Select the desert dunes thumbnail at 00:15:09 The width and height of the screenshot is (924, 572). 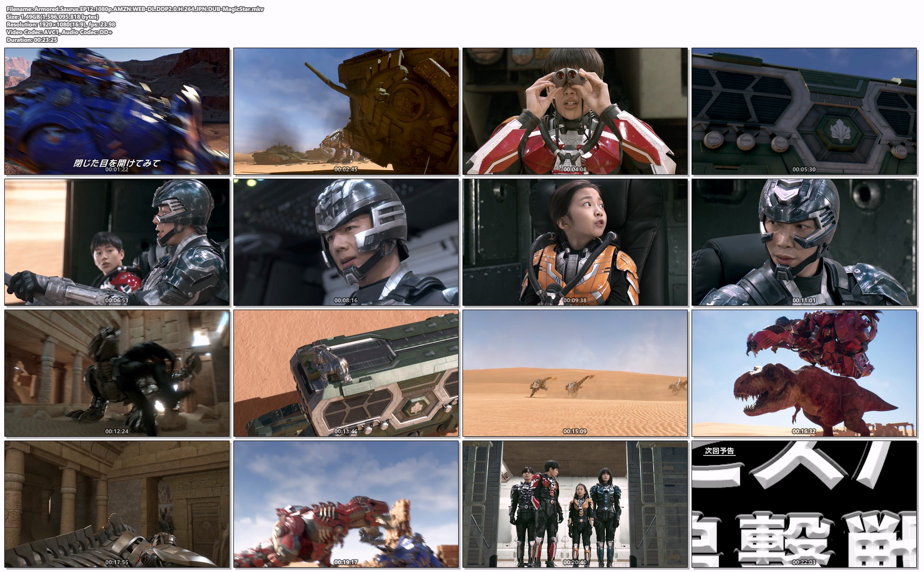(575, 373)
